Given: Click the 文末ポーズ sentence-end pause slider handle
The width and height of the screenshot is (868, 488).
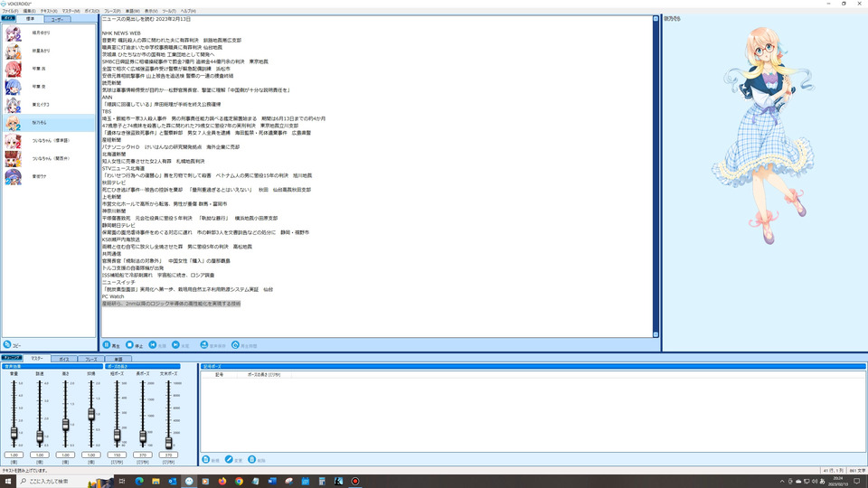Looking at the screenshot, I should pos(169,442).
